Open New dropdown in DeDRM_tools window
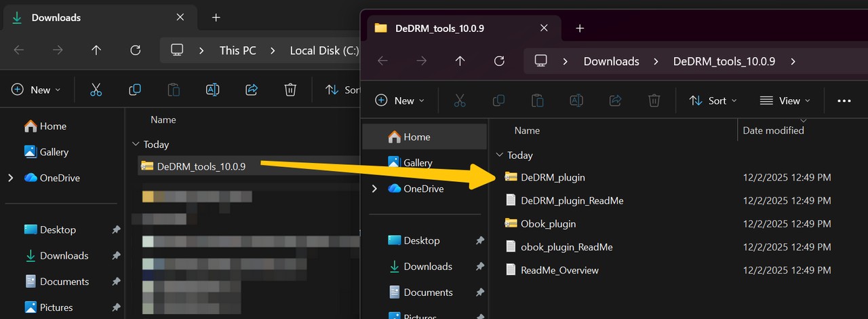The width and height of the screenshot is (868, 319). (399, 100)
